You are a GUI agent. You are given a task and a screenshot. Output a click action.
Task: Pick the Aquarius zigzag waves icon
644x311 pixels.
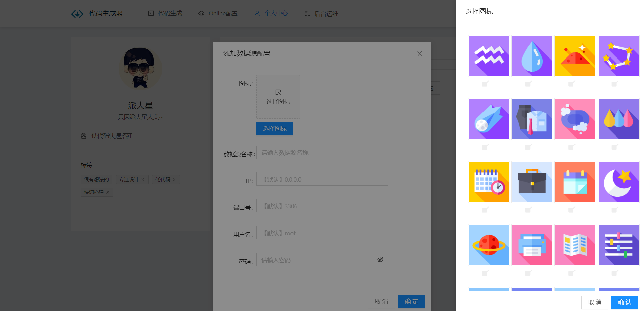pos(489,56)
